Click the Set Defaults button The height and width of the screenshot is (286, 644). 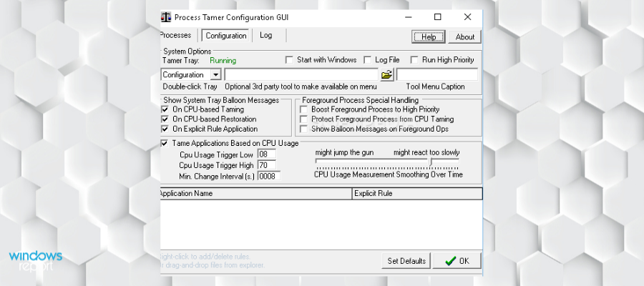click(x=406, y=261)
